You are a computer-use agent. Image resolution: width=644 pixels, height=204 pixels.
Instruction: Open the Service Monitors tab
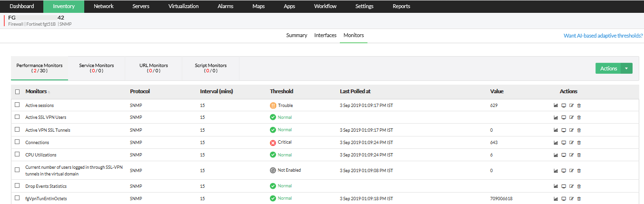96,68
